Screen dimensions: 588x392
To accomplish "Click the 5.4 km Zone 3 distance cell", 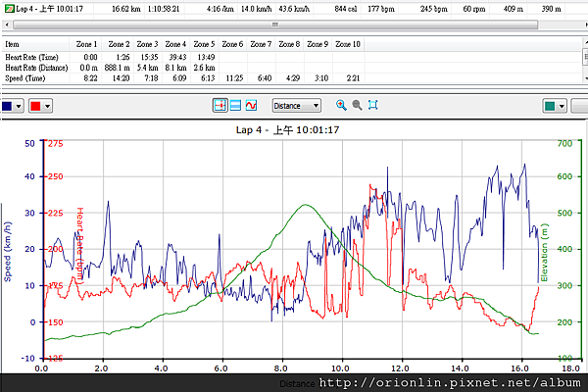I will point(147,68).
